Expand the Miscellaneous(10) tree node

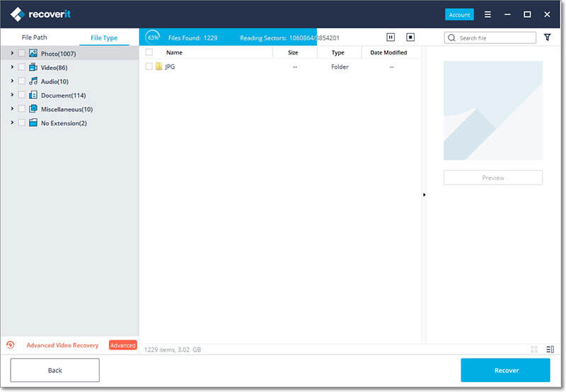click(x=12, y=109)
